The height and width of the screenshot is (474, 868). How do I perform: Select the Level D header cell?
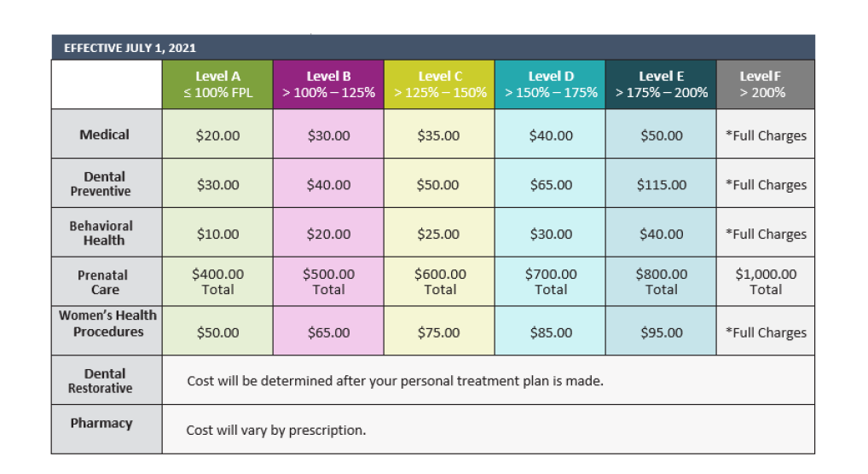[x=550, y=84]
